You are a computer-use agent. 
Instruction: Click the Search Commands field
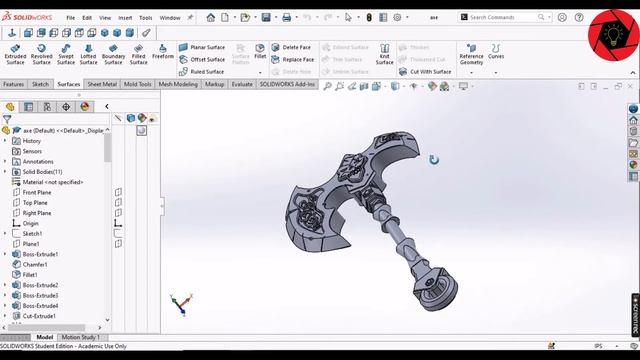505,17
